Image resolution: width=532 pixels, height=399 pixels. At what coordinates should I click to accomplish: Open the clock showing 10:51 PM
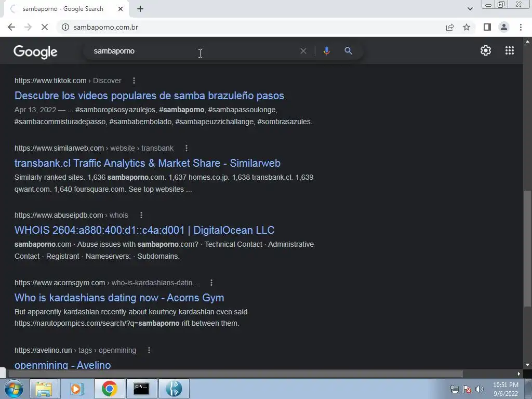point(506,389)
